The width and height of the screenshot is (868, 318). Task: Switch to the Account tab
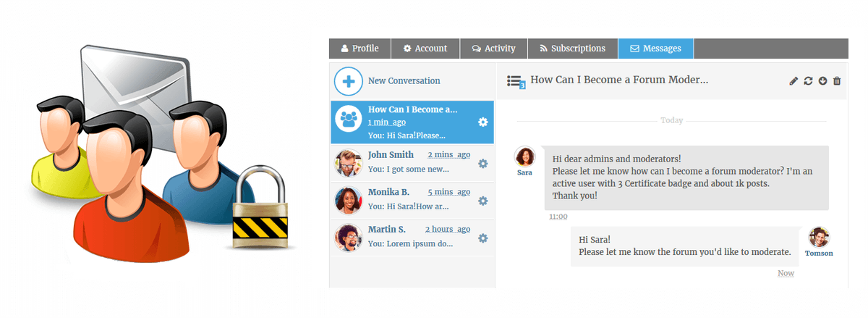tap(425, 49)
